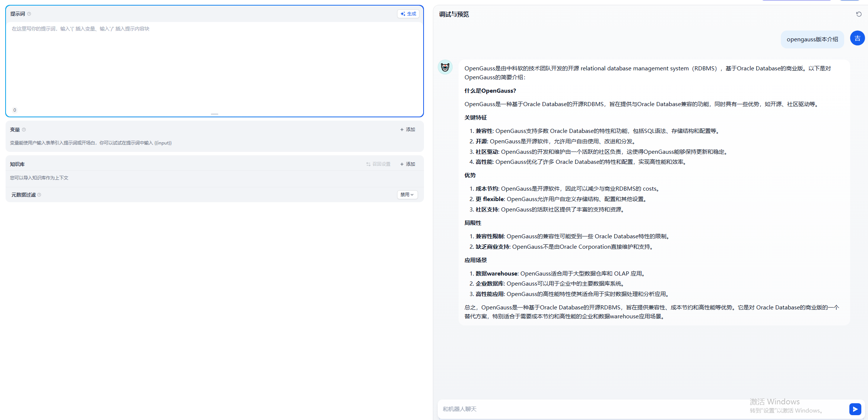Image resolution: width=868 pixels, height=420 pixels.
Task: Click the restart conversation refresh icon
Action: tap(859, 14)
